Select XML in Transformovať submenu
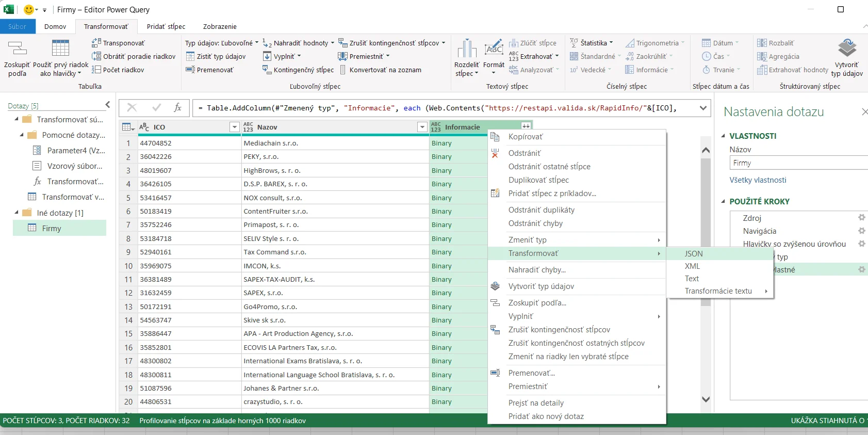 720,266
